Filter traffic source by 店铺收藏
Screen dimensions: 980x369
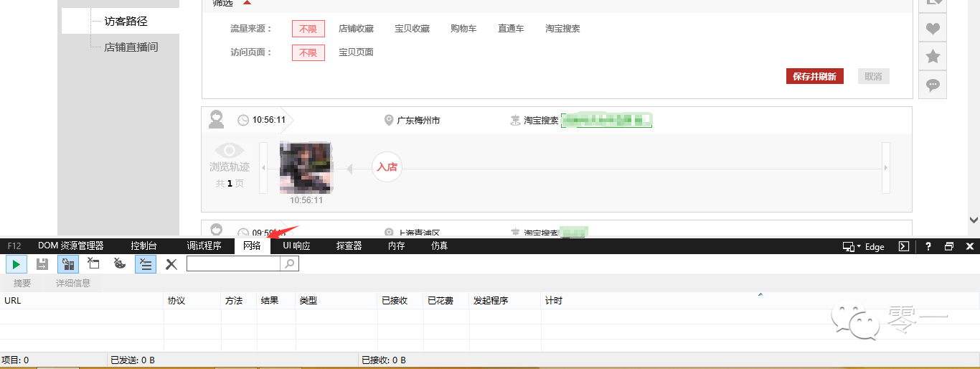coord(356,29)
